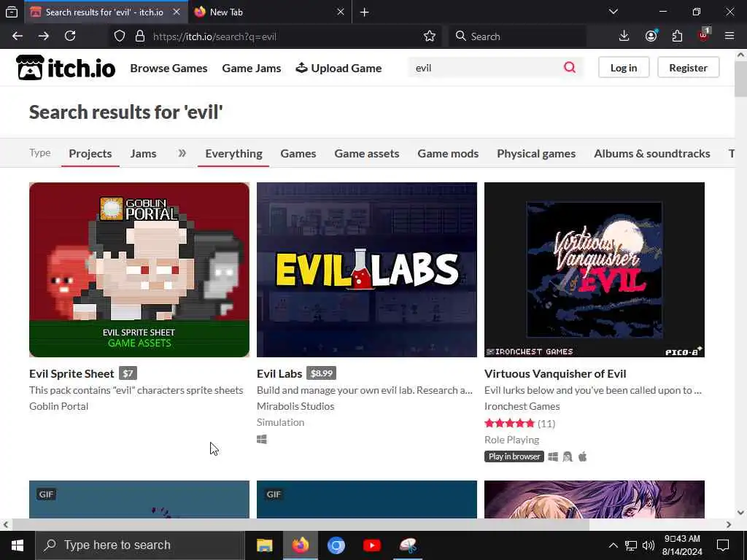Click the browser forward arrow
747x560 pixels.
(x=44, y=36)
